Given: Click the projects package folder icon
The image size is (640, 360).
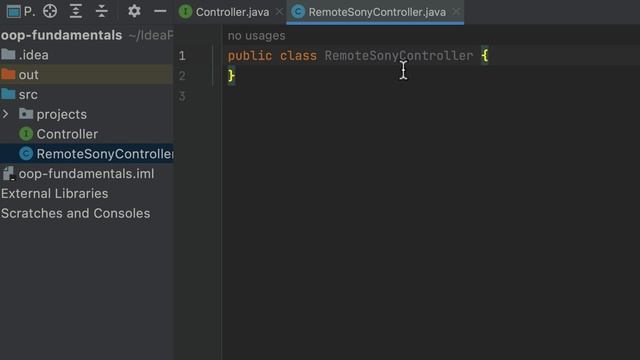Looking at the screenshot, I should 26,113.
